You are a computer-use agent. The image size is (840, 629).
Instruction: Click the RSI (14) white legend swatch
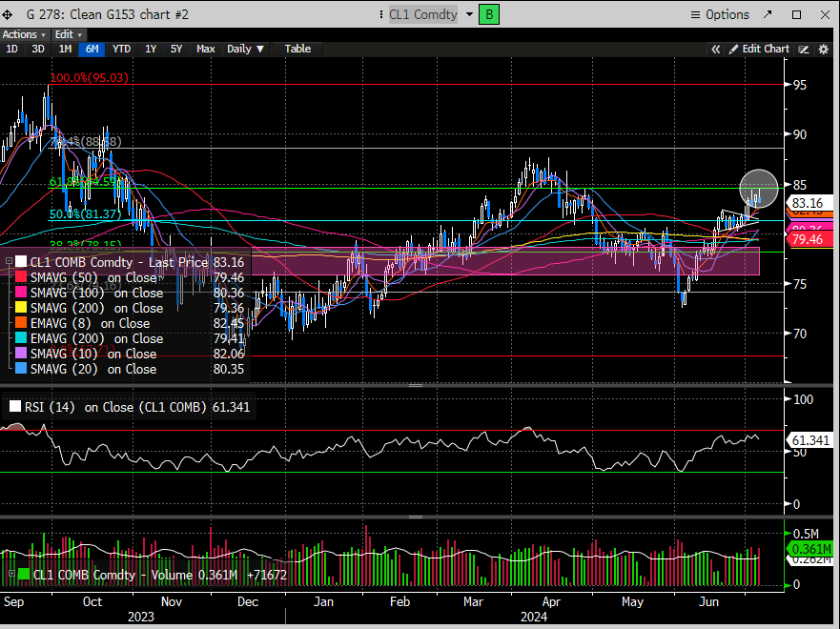coord(15,407)
